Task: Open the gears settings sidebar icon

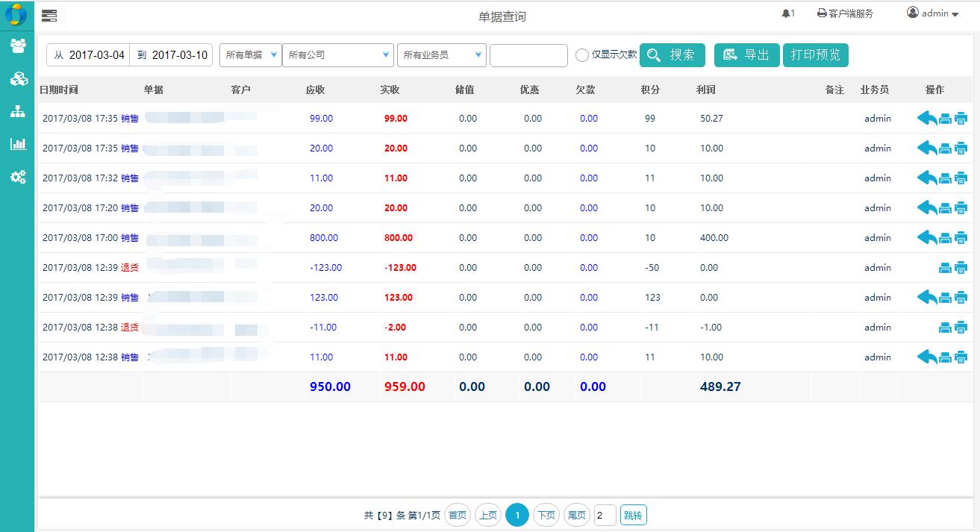Action: 18,177
